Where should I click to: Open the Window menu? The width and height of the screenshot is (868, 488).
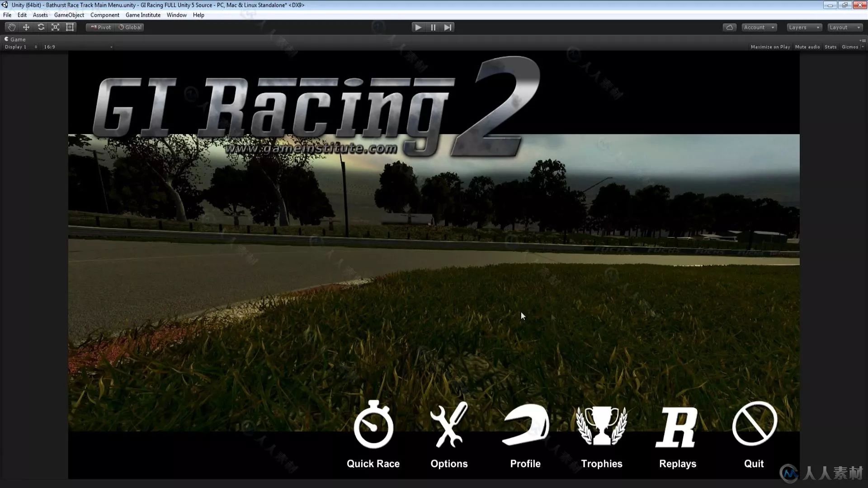click(x=176, y=15)
